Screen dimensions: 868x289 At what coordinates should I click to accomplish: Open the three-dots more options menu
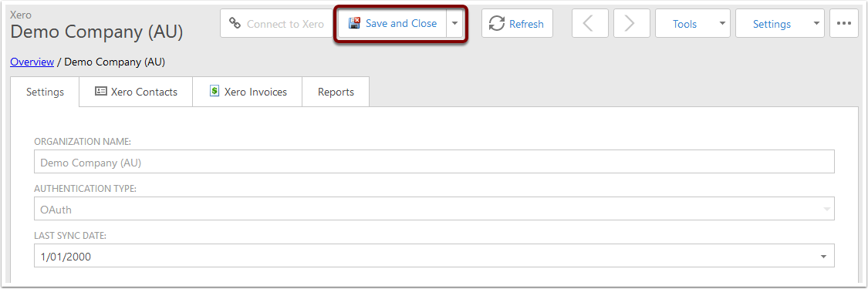click(844, 23)
